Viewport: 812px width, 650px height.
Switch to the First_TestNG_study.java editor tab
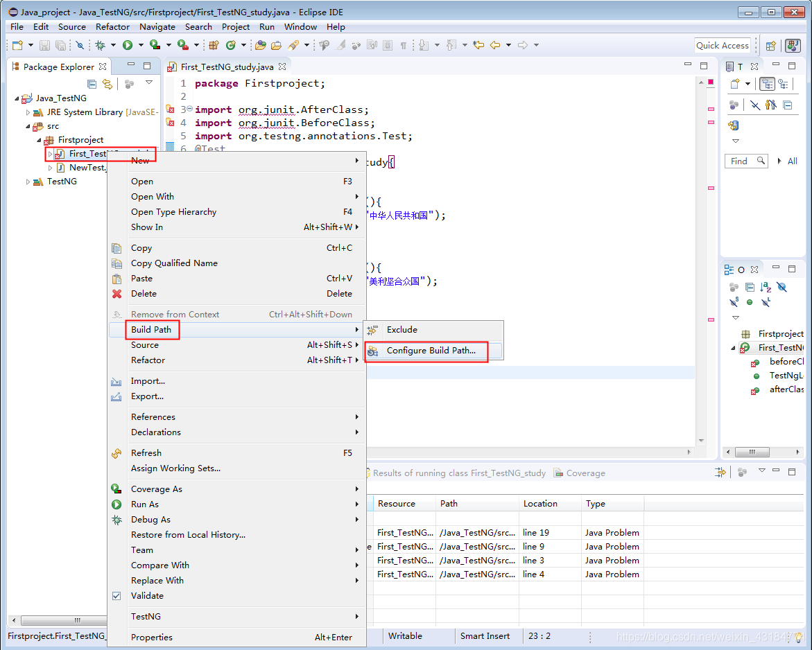click(x=227, y=67)
